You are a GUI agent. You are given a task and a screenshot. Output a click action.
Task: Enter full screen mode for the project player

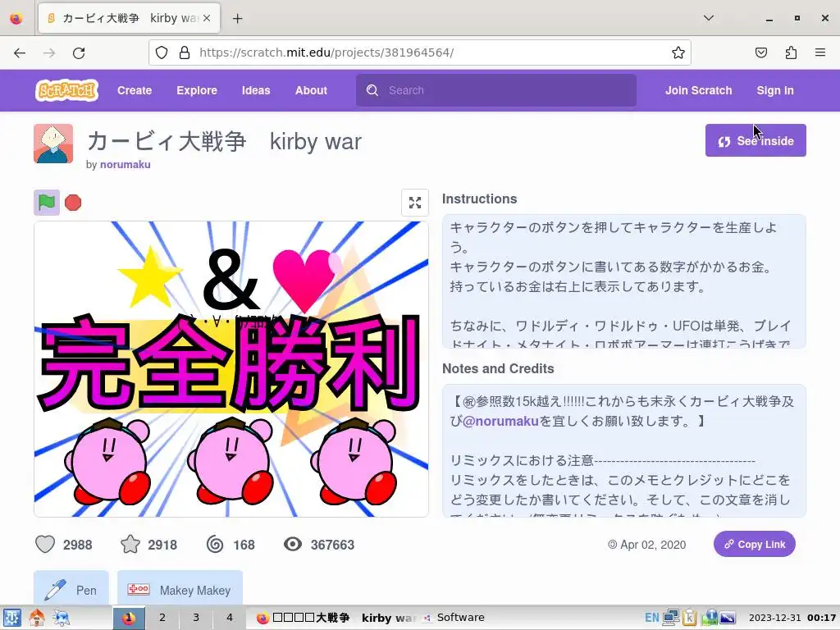pyautogui.click(x=414, y=203)
